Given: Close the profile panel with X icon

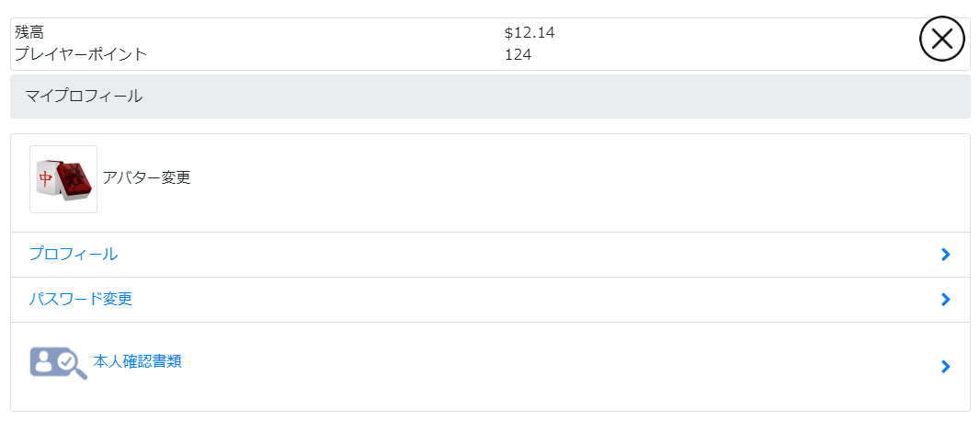Looking at the screenshot, I should (x=942, y=39).
